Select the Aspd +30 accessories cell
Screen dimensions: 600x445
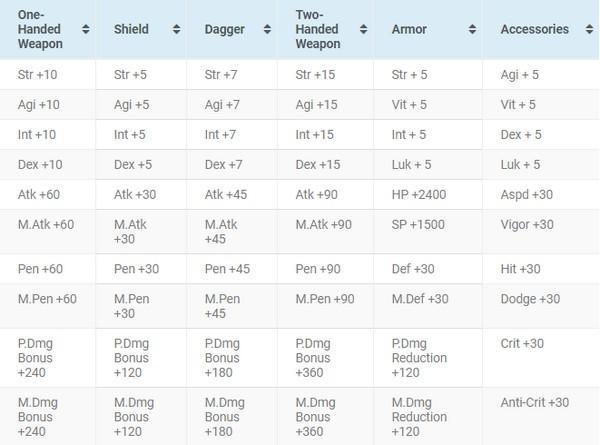541,194
